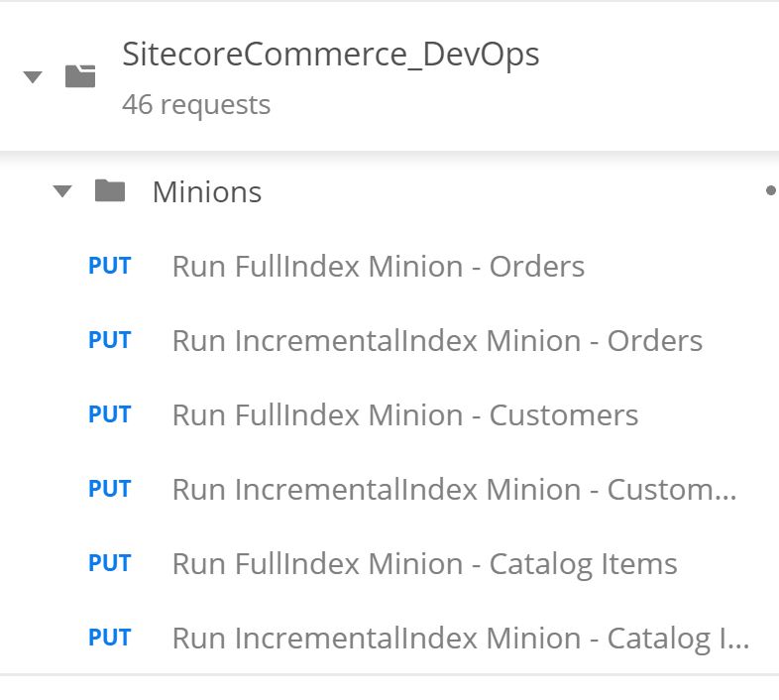The width and height of the screenshot is (779, 700).
Task: Select the Minions folder name
Action: click(207, 192)
